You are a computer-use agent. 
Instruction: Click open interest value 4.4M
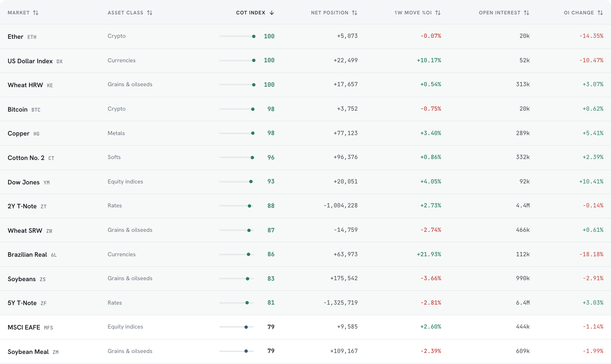523,205
